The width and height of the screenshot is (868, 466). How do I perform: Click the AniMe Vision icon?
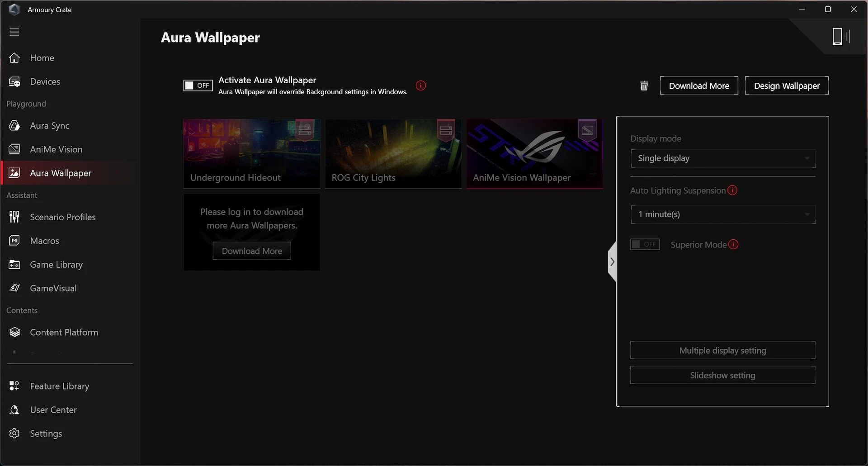pyautogui.click(x=14, y=149)
